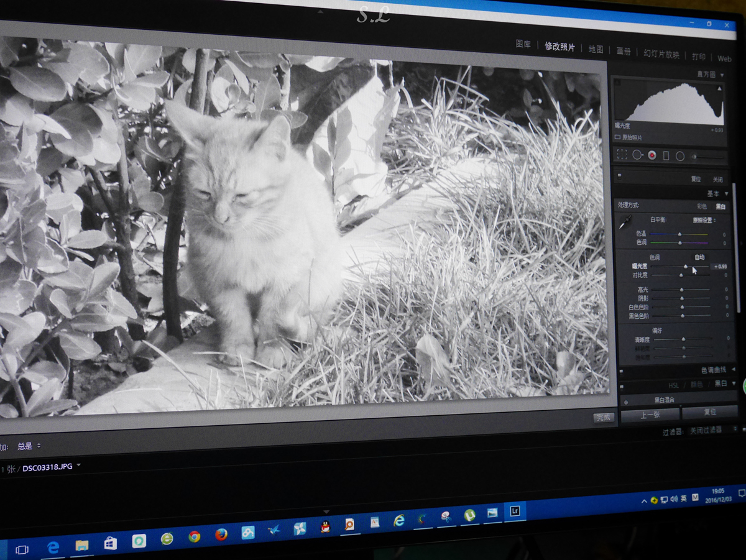746x560 pixels.
Task: Click the black-and-white mix target adjustment icon
Action: tap(625, 402)
